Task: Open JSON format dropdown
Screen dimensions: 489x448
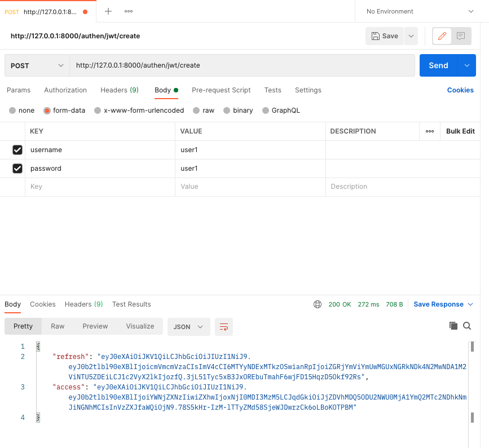Action: click(189, 327)
